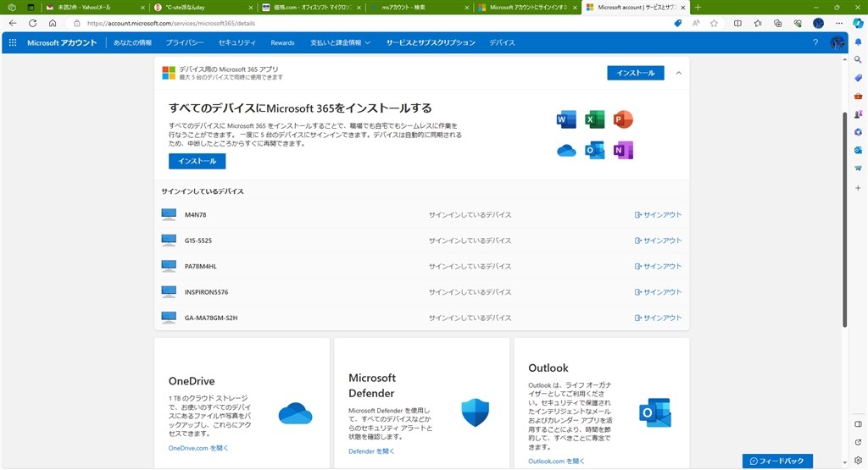
Task: Add page to favorites star
Action: click(714, 23)
